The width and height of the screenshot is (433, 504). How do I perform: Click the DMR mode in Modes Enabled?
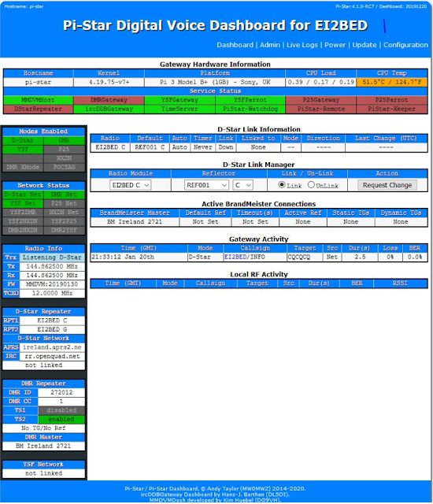coord(65,140)
